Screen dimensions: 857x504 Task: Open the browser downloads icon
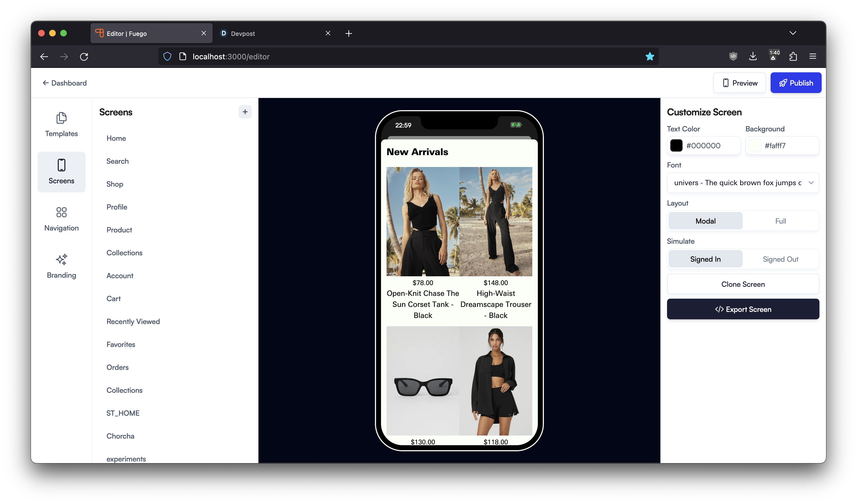coord(753,57)
